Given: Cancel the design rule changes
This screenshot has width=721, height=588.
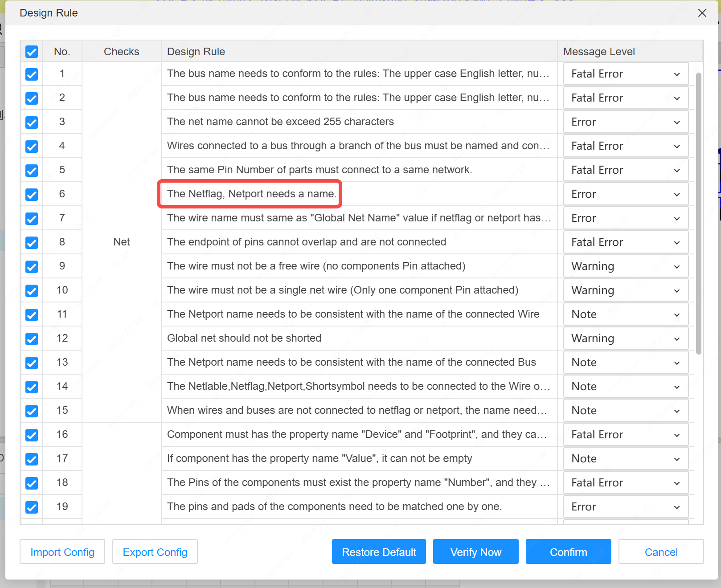Looking at the screenshot, I should [x=661, y=552].
